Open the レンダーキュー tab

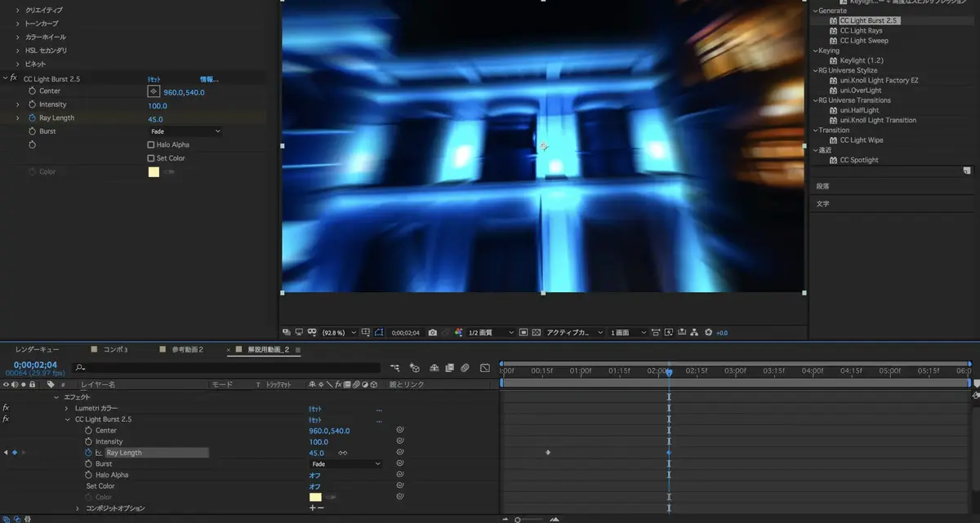(37, 349)
